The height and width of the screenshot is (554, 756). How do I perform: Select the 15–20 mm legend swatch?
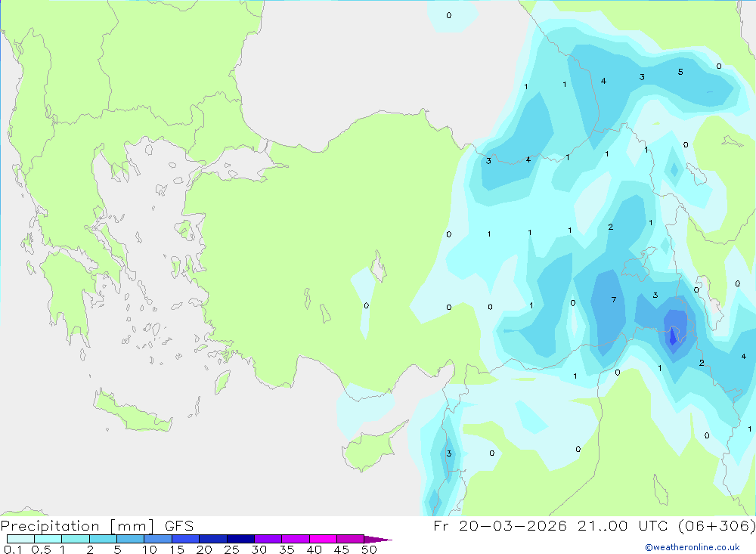(x=185, y=539)
